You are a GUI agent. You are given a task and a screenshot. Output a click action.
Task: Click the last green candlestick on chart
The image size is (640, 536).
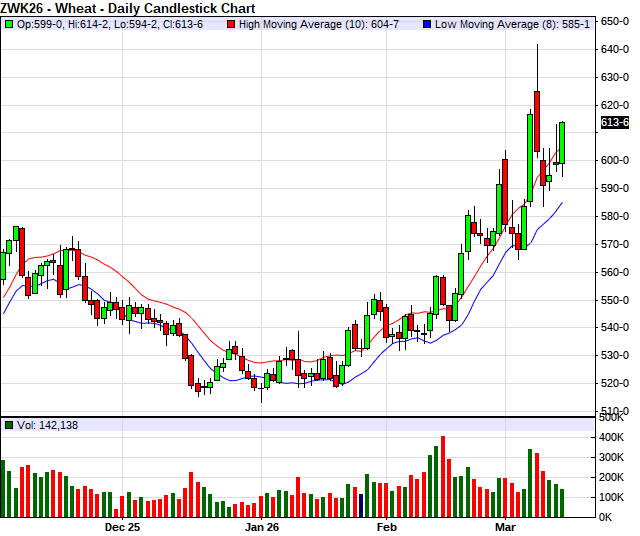pos(562,143)
